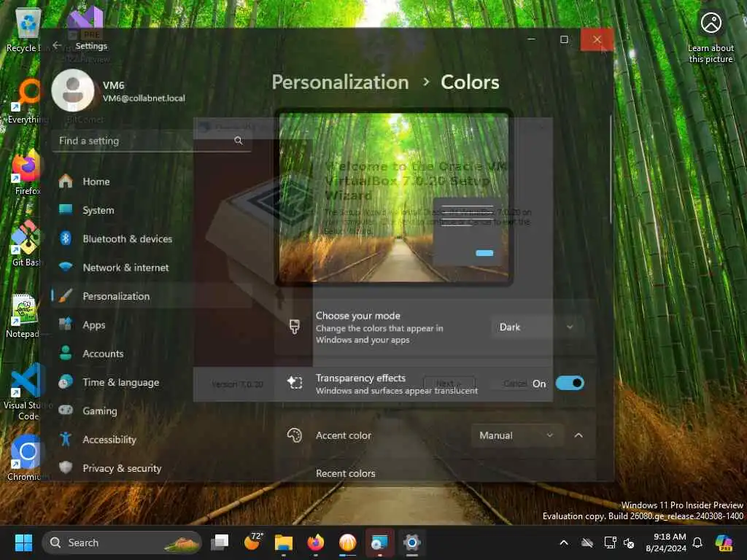747x560 pixels.
Task: Select the Chromium desktop shortcut
Action: pos(27,458)
